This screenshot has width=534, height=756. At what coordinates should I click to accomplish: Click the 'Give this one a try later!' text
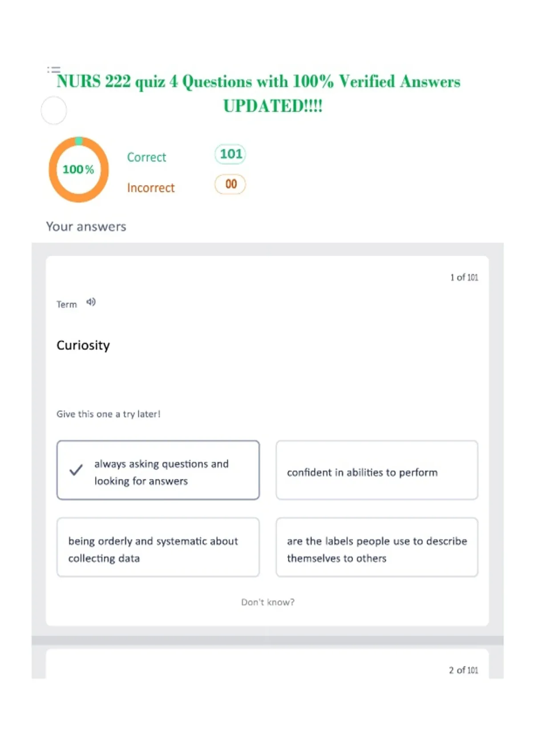click(109, 414)
